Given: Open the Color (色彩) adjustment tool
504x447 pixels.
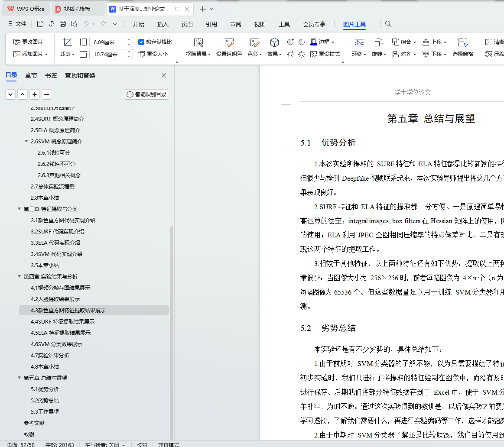Looking at the screenshot, I should (254, 48).
